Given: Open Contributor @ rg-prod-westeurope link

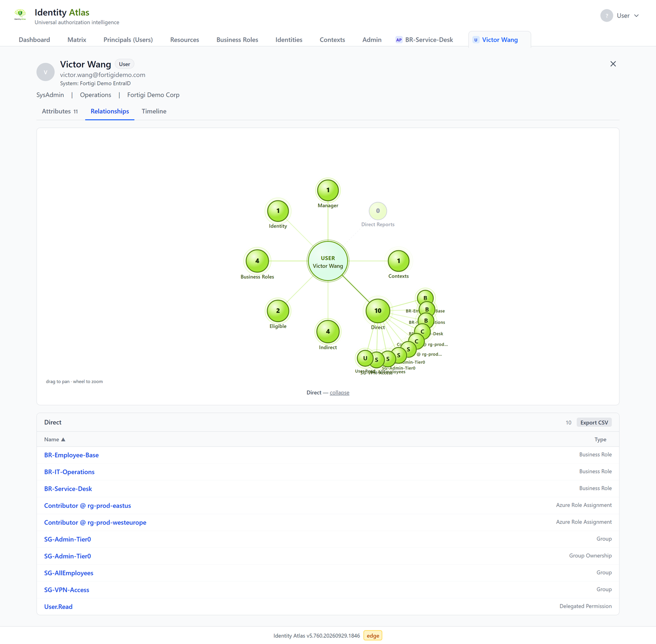Looking at the screenshot, I should tap(95, 522).
